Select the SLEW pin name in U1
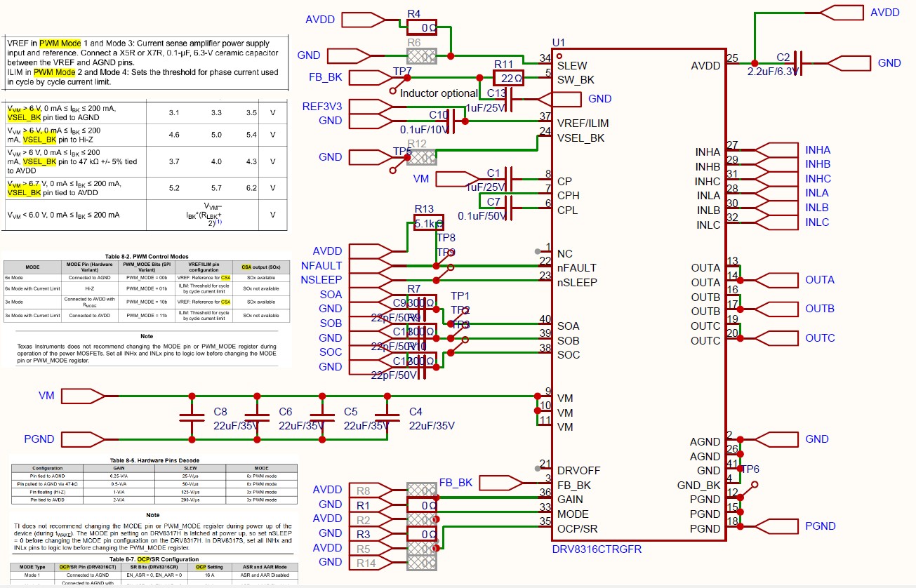This screenshot has width=916, height=588. click(572, 65)
